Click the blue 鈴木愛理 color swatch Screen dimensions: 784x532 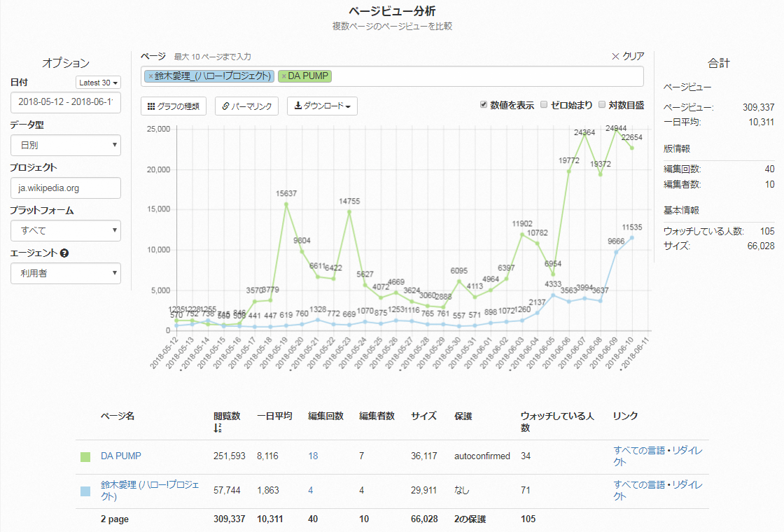[x=85, y=491]
